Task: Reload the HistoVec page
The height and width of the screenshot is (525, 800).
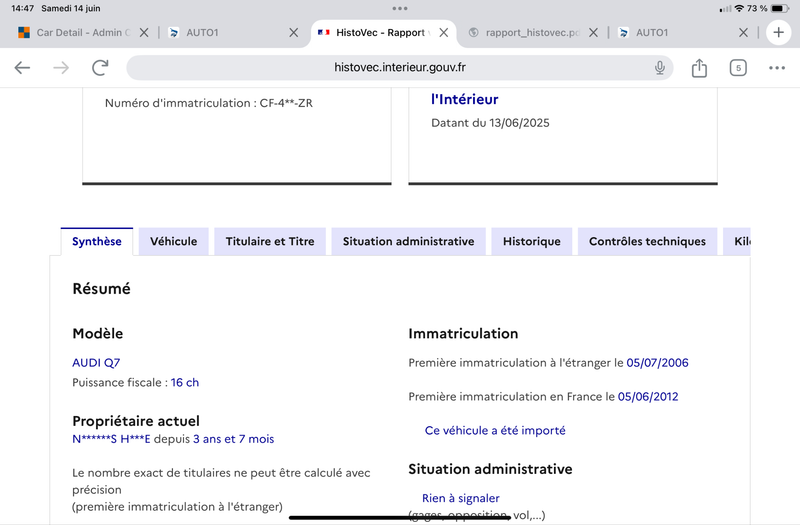Action: [100, 67]
